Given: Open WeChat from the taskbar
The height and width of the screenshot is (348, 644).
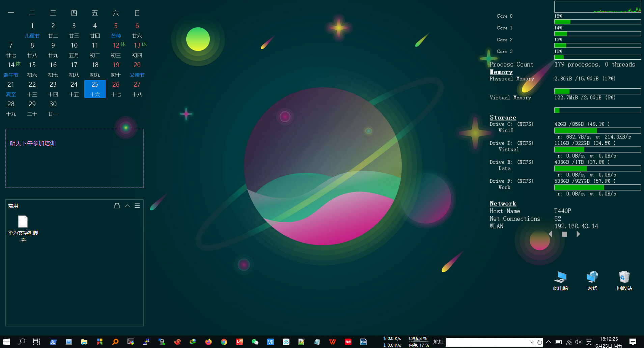Looking at the screenshot, I should pyautogui.click(x=255, y=342).
